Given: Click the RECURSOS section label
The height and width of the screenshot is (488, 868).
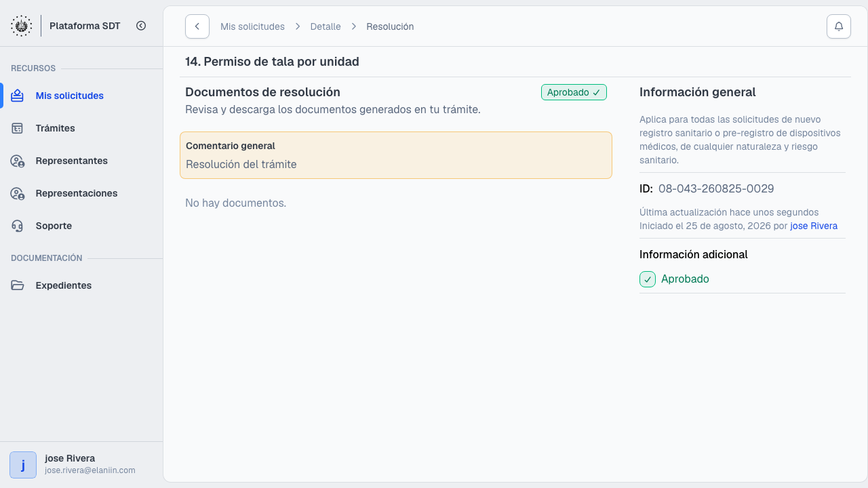Looking at the screenshot, I should tap(33, 68).
